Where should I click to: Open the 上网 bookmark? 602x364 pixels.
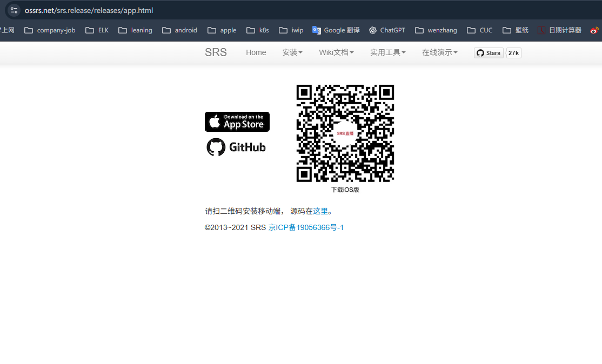click(x=7, y=30)
